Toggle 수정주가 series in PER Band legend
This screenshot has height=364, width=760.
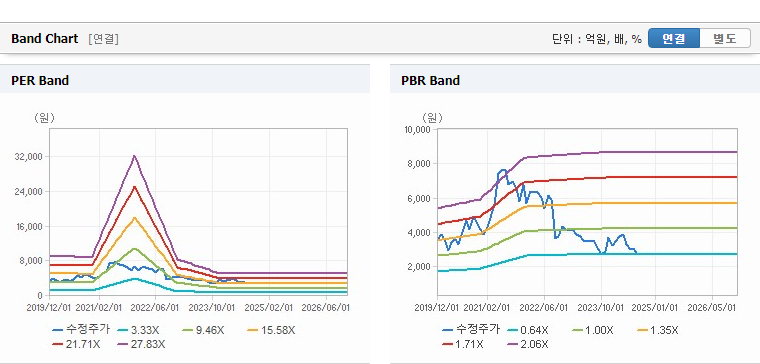[81, 330]
